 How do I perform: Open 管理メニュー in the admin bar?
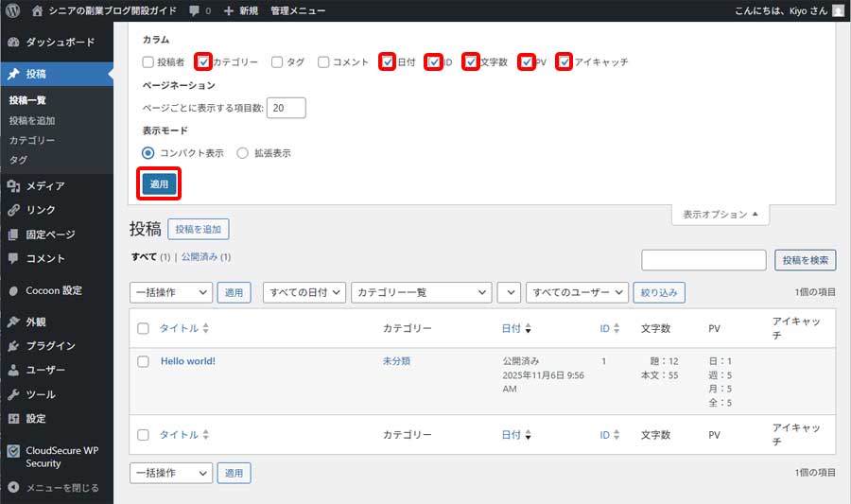click(298, 10)
